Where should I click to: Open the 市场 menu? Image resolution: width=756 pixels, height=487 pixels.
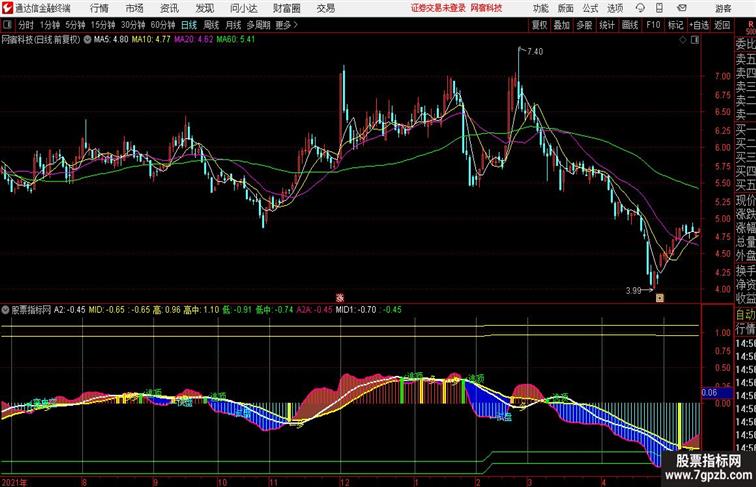click(x=135, y=8)
